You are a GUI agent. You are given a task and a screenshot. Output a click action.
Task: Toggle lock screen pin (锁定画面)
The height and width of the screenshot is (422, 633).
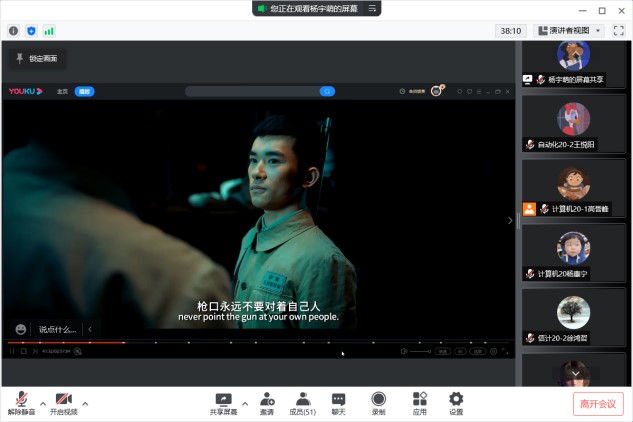point(37,59)
